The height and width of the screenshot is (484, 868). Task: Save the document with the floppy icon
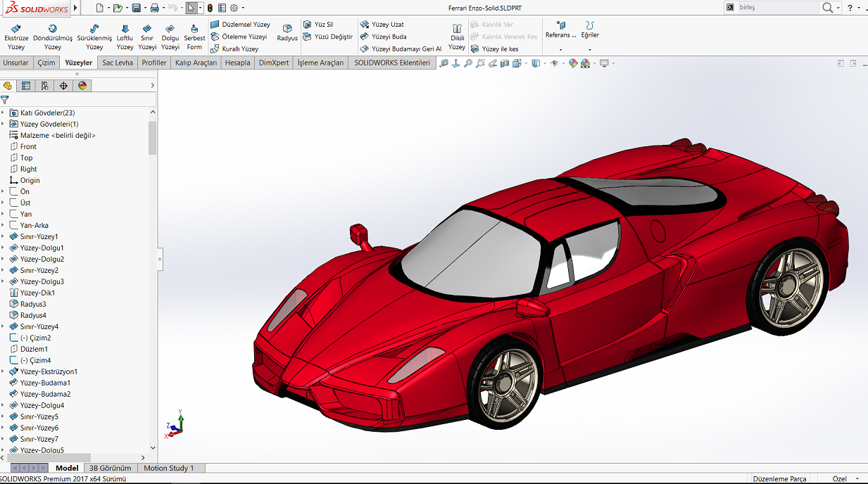point(136,8)
